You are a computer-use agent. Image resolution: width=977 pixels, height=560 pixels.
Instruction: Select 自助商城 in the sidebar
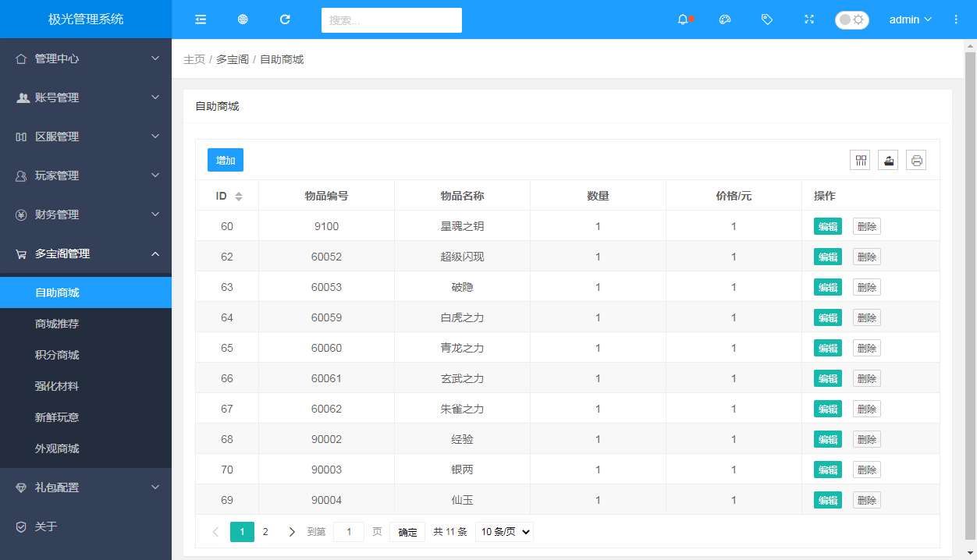86,292
